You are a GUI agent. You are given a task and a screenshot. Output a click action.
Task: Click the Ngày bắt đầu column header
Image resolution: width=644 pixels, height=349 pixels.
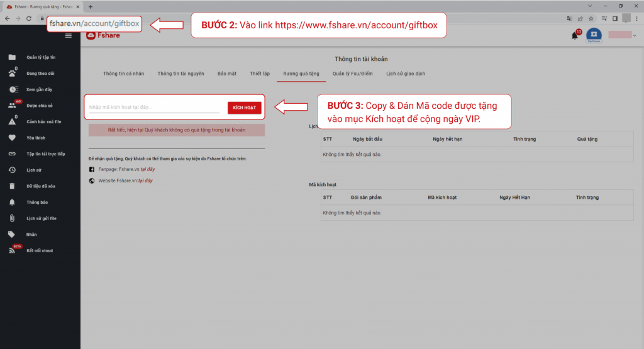367,139
